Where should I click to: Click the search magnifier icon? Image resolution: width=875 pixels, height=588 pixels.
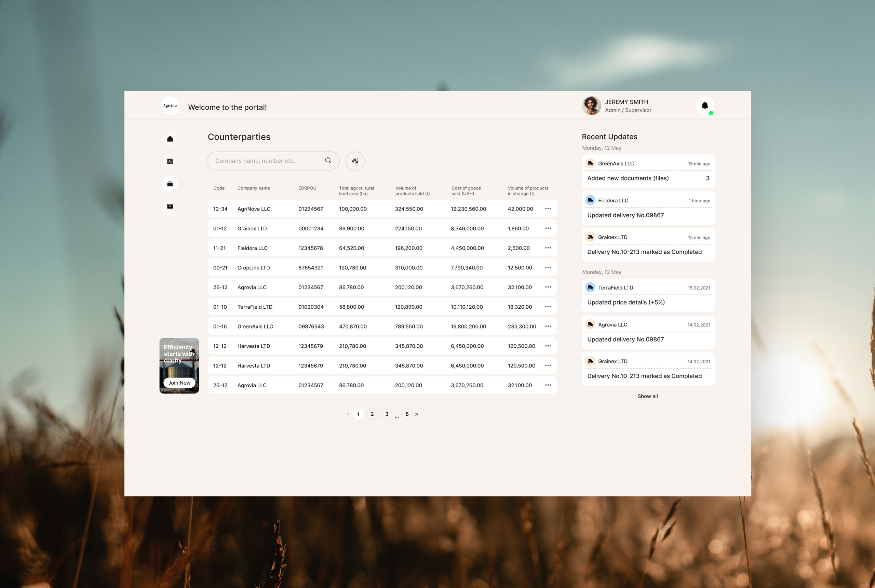[328, 160]
